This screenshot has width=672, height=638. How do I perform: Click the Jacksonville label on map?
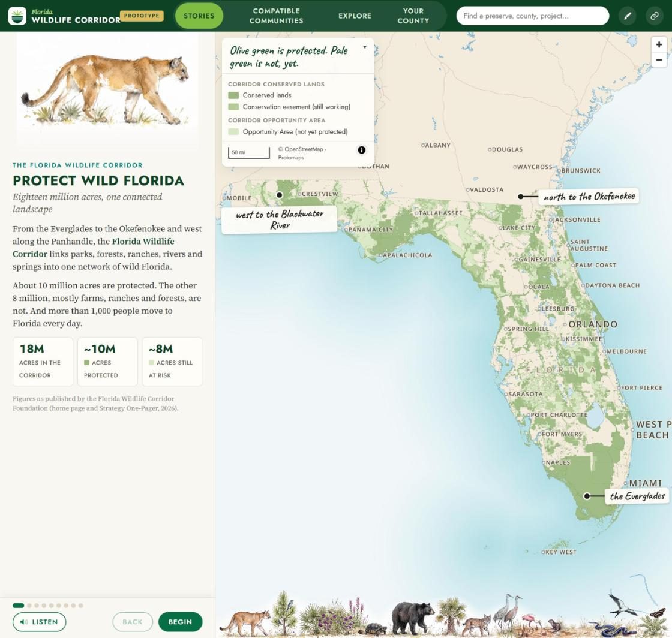tap(577, 219)
